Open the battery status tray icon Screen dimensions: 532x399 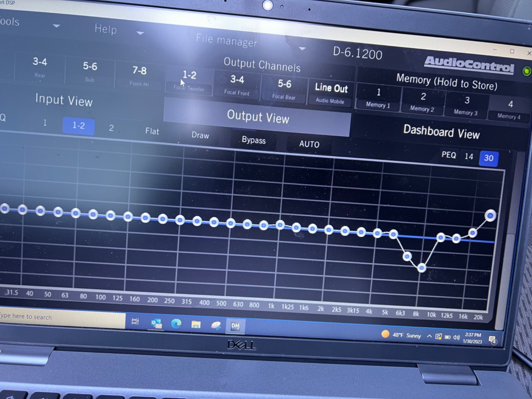(448, 337)
